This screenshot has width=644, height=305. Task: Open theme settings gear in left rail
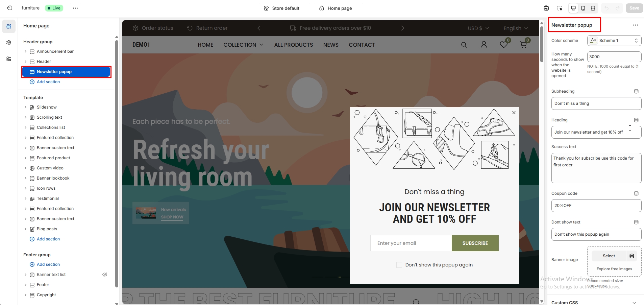pyautogui.click(x=9, y=43)
